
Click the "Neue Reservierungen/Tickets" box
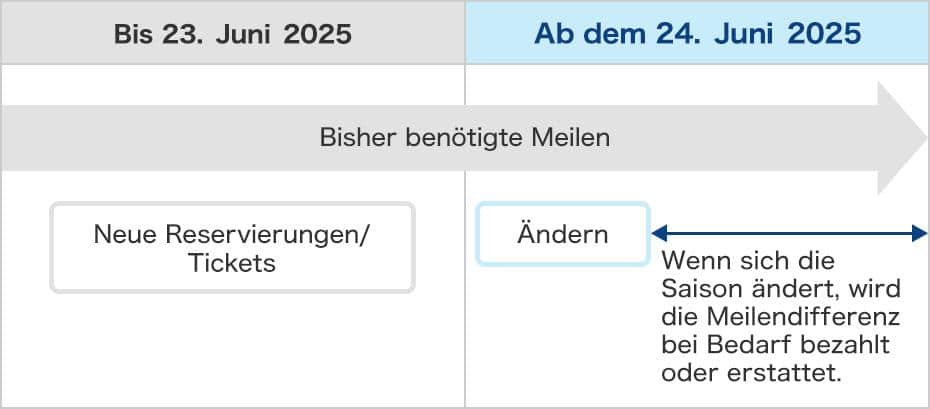pos(232,248)
